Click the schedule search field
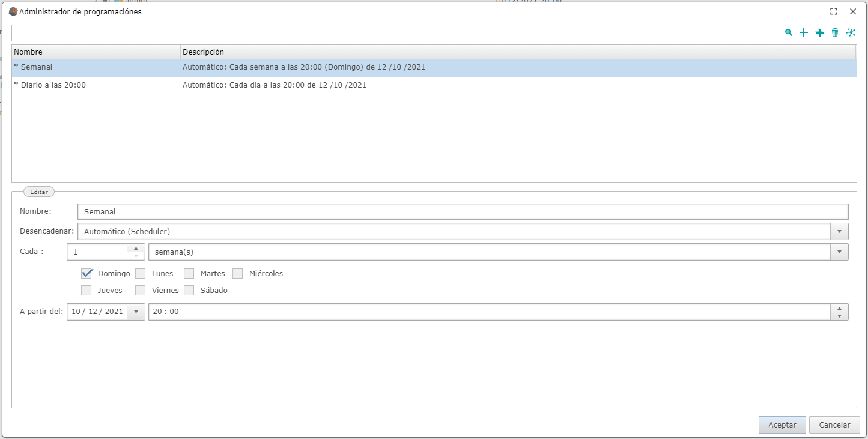This screenshot has width=868, height=439. [398, 33]
